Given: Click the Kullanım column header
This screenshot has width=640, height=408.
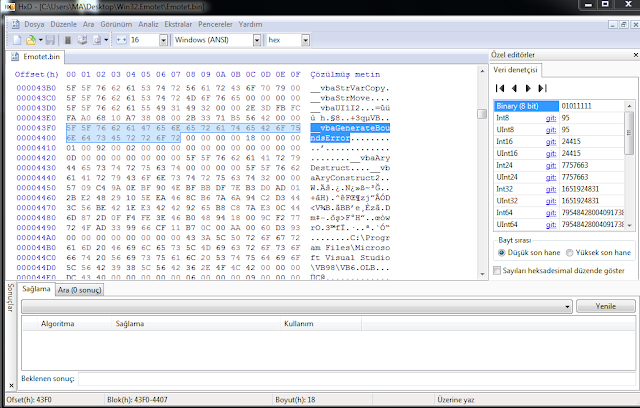Looking at the screenshot, I should [x=320, y=324].
